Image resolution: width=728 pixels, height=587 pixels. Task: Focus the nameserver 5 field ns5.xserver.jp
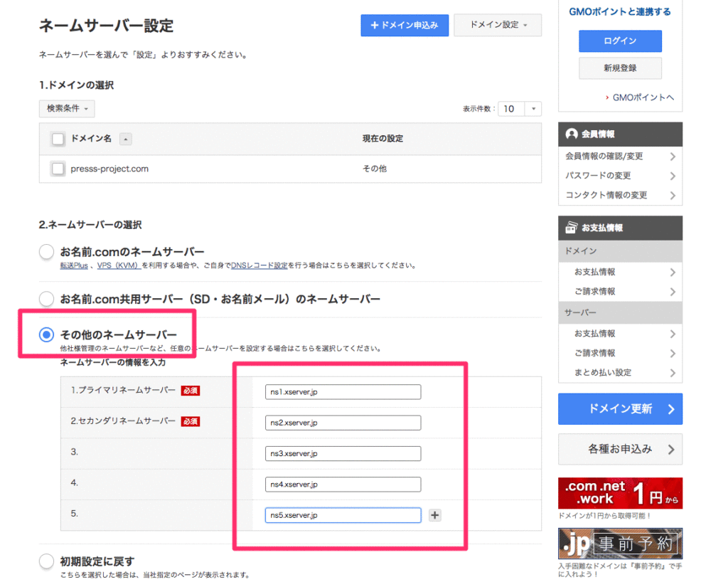(x=343, y=515)
